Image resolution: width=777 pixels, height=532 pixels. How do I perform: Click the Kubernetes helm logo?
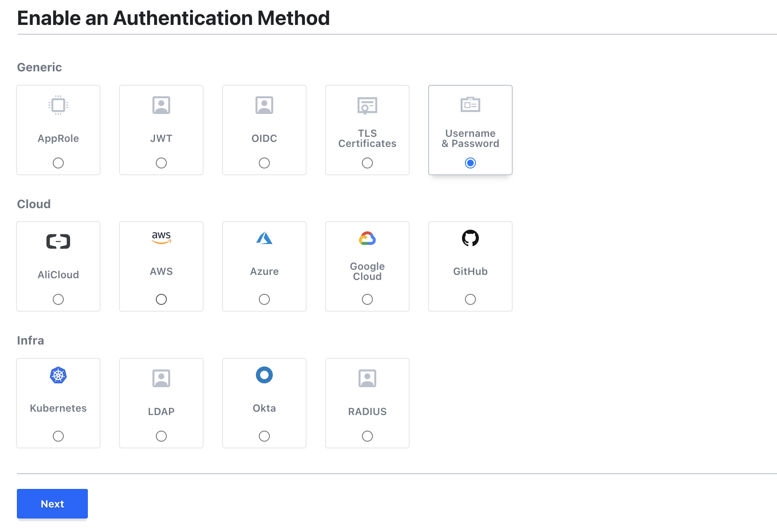tap(58, 375)
